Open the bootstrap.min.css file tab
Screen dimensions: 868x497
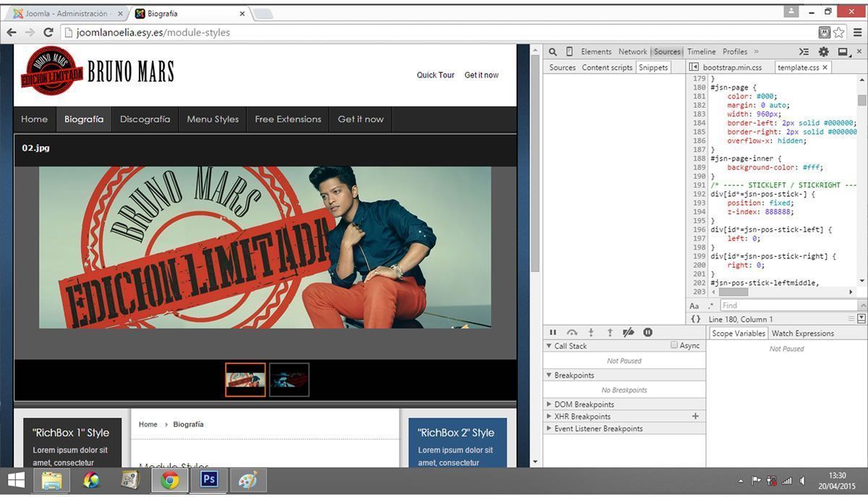[732, 67]
